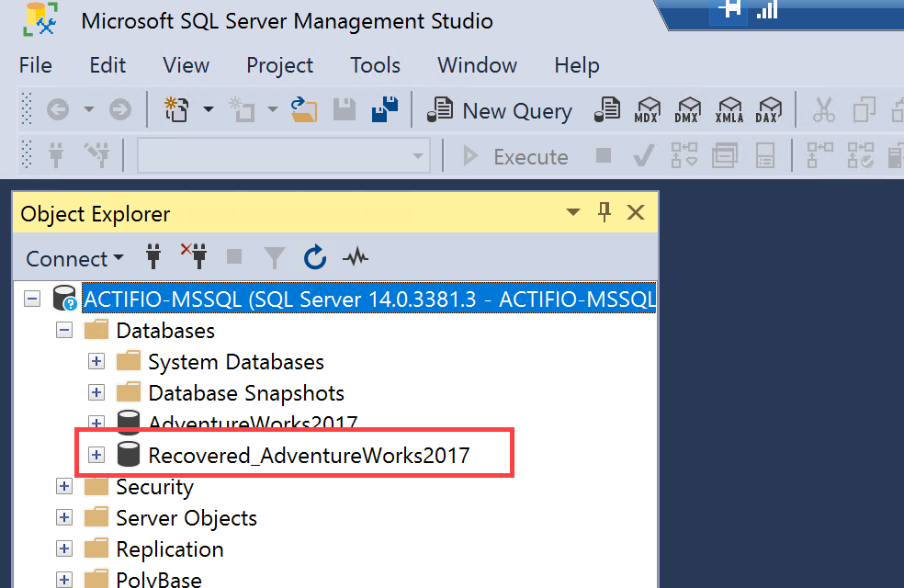Expand the Recovered_AdventureWorks2017 database
Screen dimensions: 904x588
click(96, 455)
